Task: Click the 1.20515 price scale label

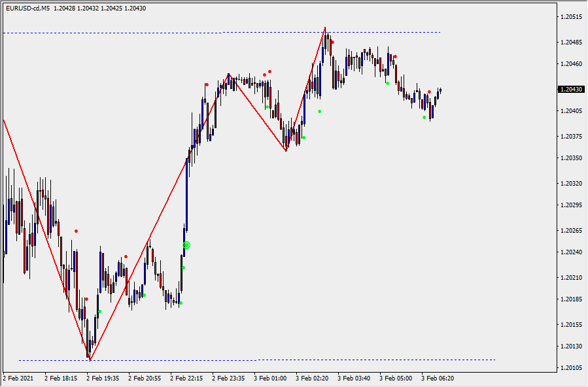Action: 571,17
